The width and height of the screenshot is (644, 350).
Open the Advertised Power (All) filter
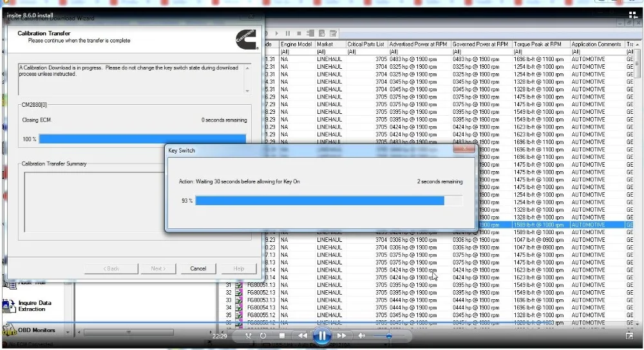click(419, 51)
